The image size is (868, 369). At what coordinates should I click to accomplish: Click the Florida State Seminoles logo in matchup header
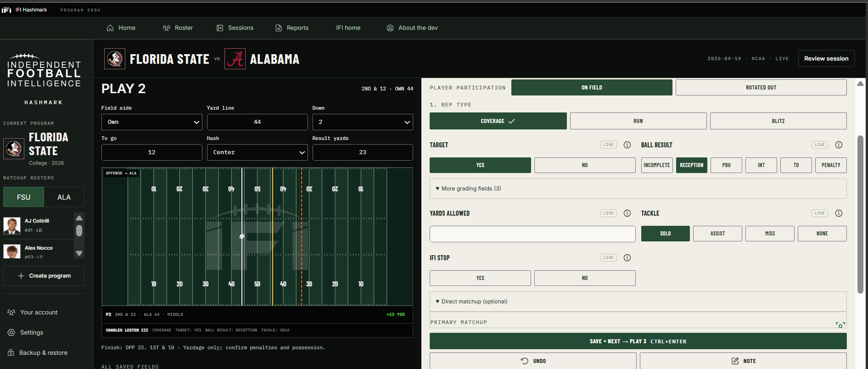point(115,59)
